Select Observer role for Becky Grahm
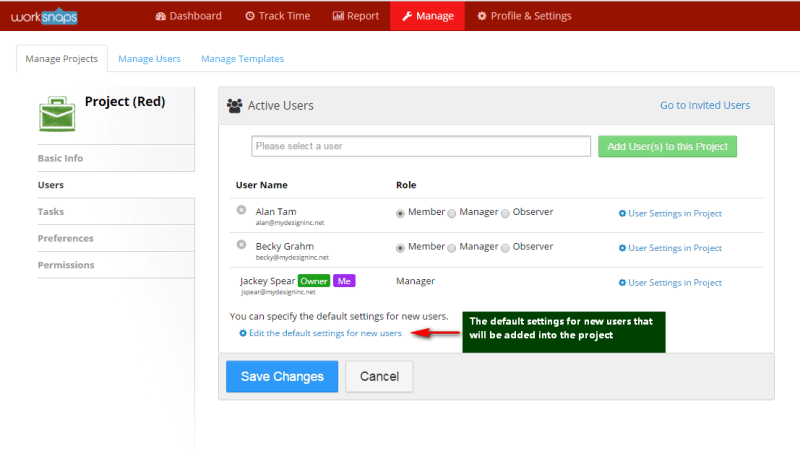Viewport: 800px width, 453px height. point(505,248)
